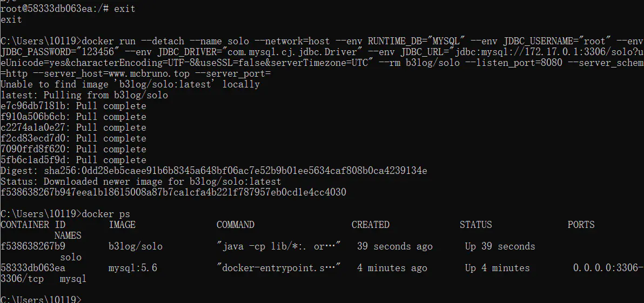Click the b3log/solo image entry
The image size is (644, 303).
coord(136,246)
